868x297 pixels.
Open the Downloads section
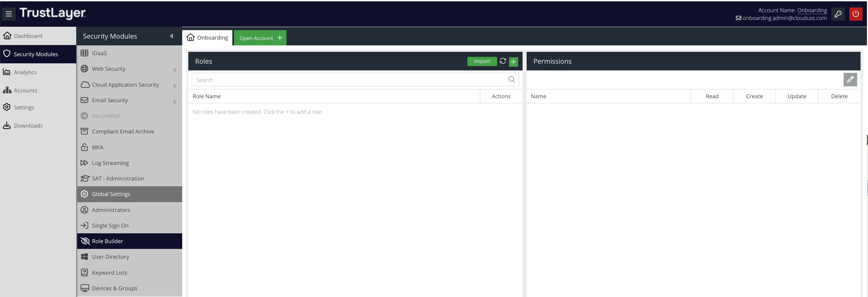tap(38, 126)
